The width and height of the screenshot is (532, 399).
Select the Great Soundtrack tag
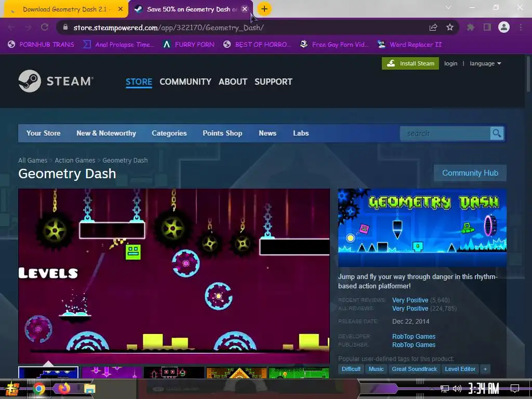pyautogui.click(x=414, y=369)
